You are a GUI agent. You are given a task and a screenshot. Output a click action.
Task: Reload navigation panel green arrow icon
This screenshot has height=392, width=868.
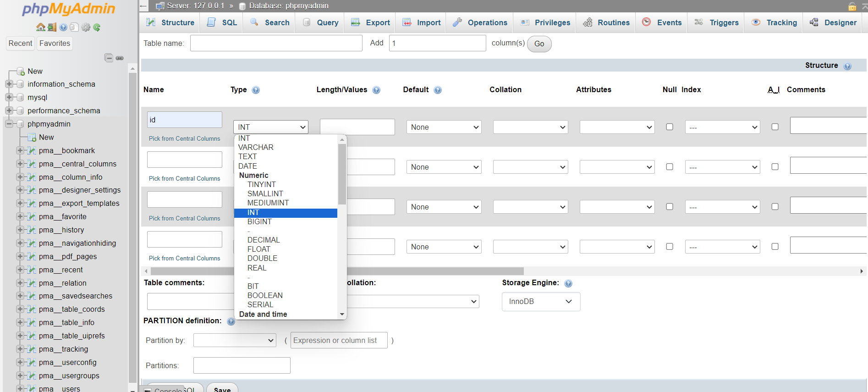[x=97, y=27]
